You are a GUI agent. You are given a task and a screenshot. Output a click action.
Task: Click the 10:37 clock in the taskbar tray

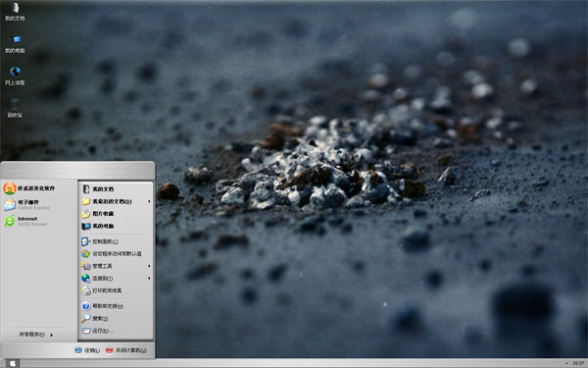click(x=578, y=363)
